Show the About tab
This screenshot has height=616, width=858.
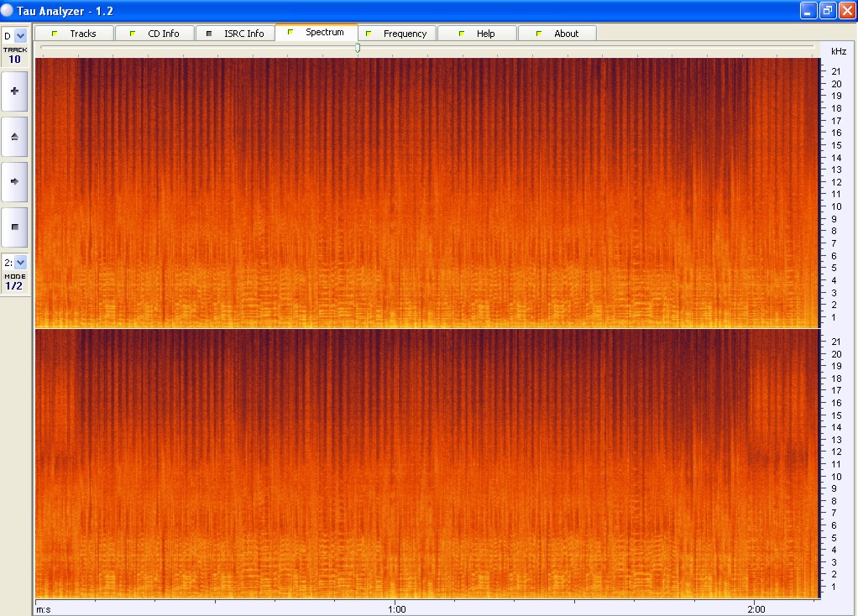point(557,34)
